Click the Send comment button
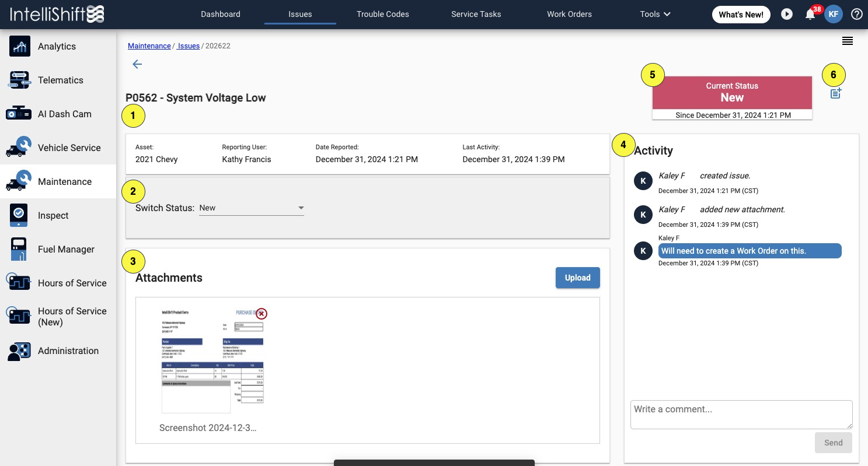This screenshot has height=466, width=868. [x=833, y=443]
